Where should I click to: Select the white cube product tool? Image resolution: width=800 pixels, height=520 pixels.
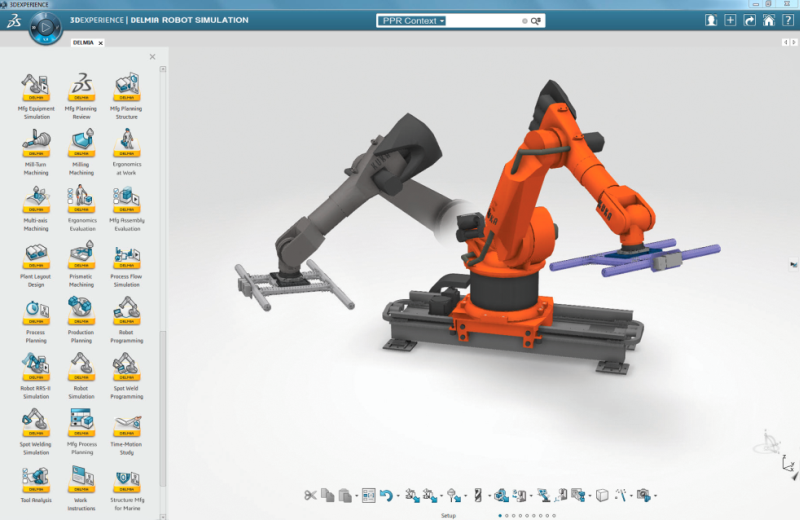[603, 495]
